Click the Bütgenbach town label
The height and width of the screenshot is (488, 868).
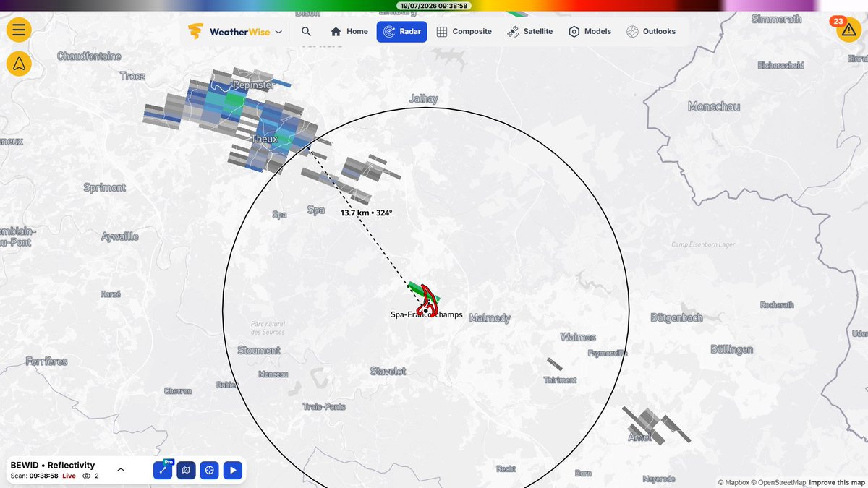676,317
